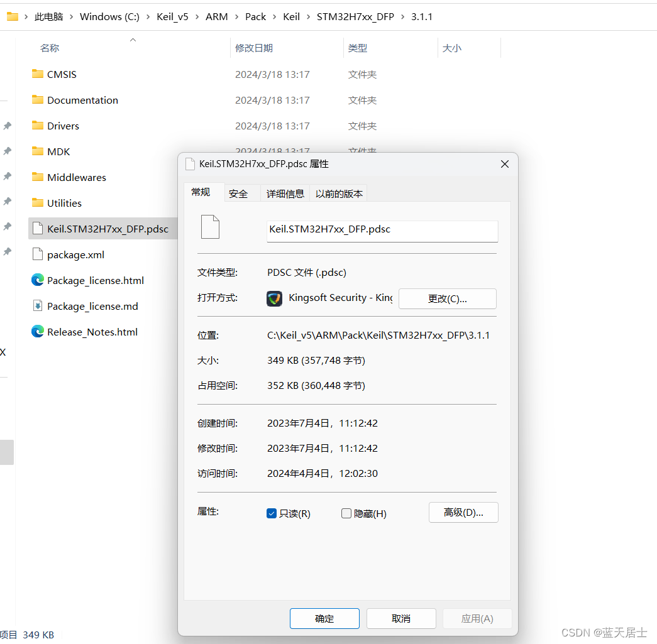657x644 pixels.
Task: Navigate to Keil_v5 breadcrumb segment
Action: [x=173, y=17]
